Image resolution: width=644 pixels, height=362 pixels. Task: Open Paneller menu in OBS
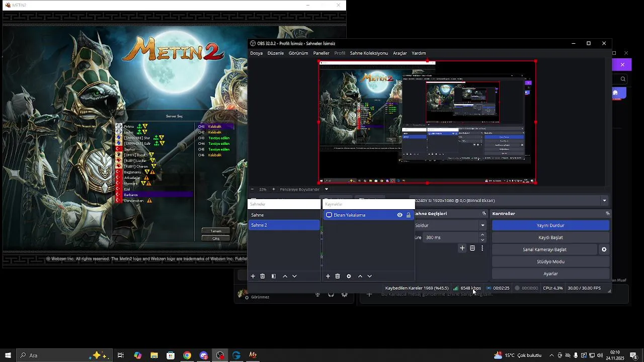coord(321,53)
